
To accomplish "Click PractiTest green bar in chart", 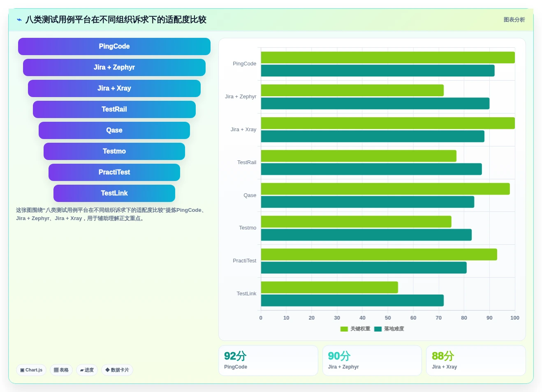I will tap(379, 255).
